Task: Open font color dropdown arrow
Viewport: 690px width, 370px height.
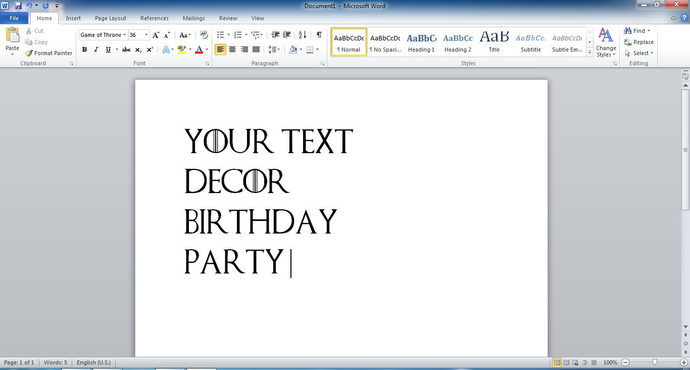Action: point(207,50)
